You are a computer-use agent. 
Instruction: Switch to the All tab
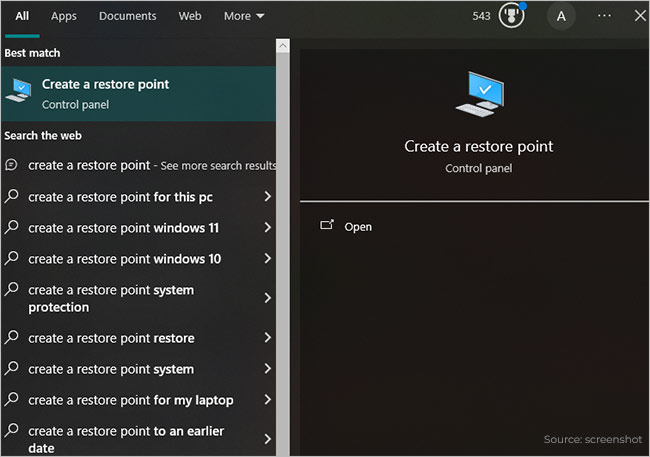pos(22,16)
